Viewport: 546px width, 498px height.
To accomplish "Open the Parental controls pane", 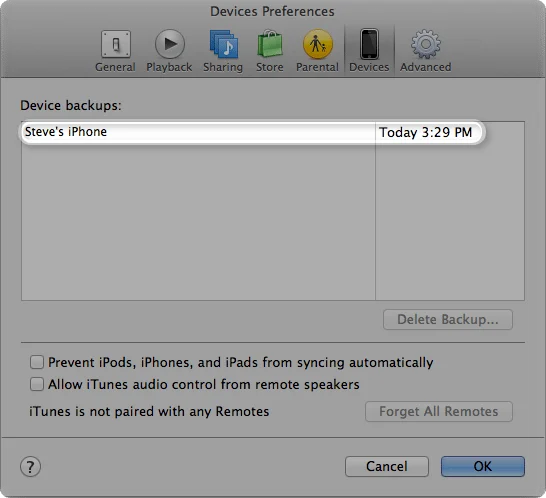I will [x=317, y=51].
